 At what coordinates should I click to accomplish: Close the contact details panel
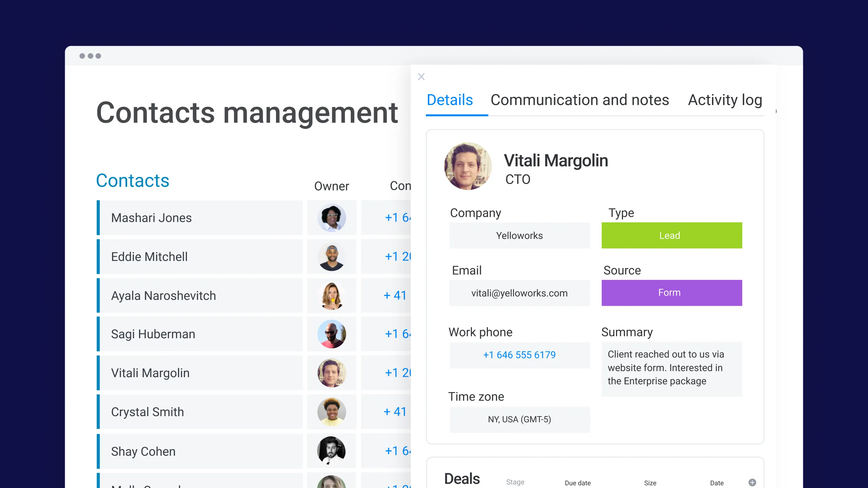[x=421, y=77]
